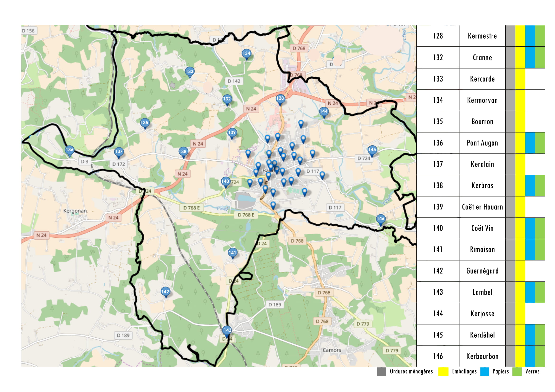Select the Kerjosse table cell
Viewport: 555px width, 392px height.
(x=482, y=314)
